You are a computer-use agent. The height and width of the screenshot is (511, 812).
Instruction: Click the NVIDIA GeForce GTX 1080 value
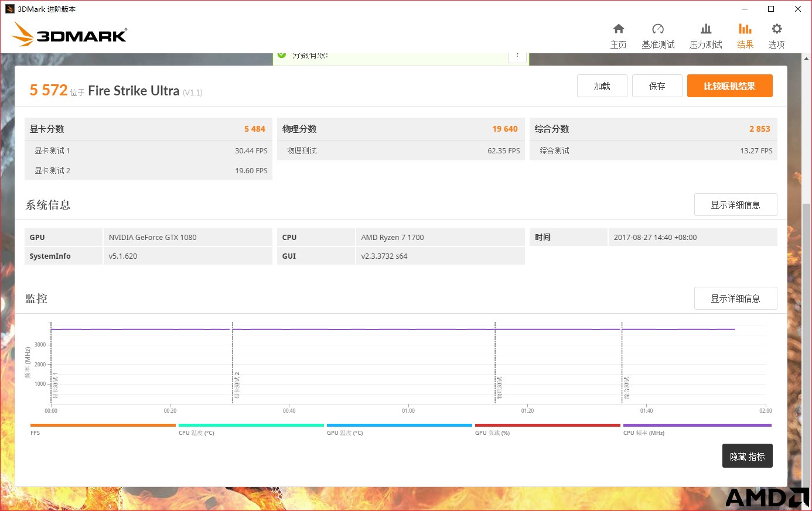tap(152, 237)
